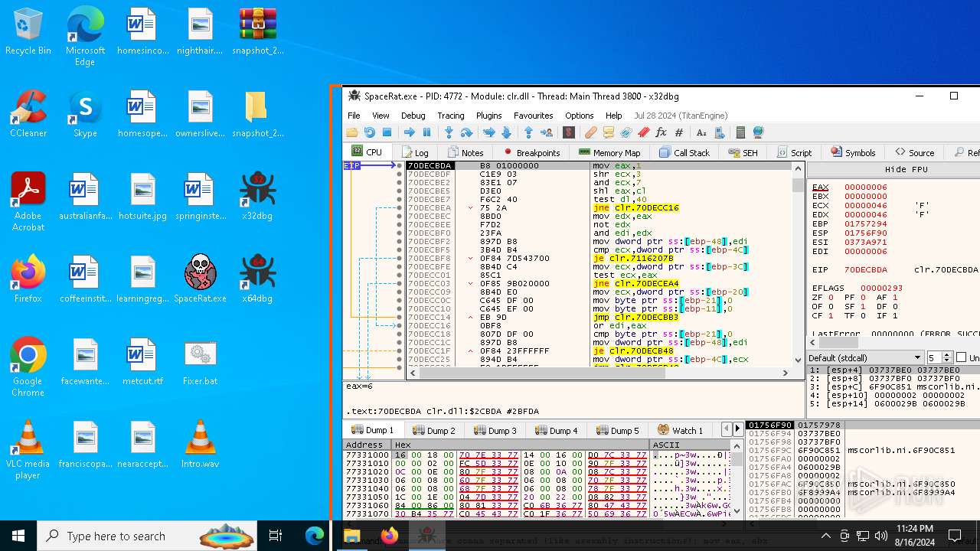Toggle breakpoint bullet at address 70DECBF2
Viewport: 980px width, 551px height.
tap(399, 242)
